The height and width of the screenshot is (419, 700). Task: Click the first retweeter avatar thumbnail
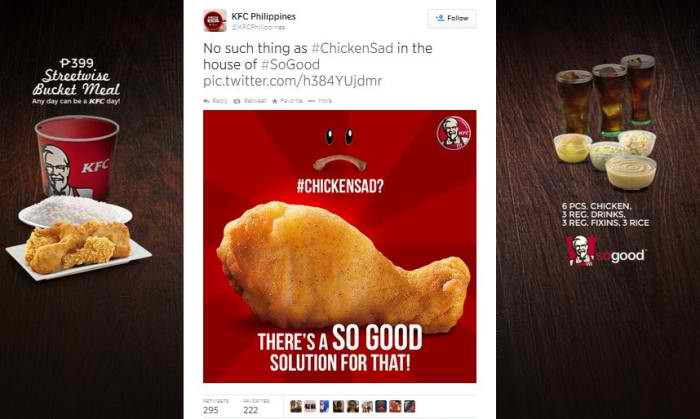(296, 406)
